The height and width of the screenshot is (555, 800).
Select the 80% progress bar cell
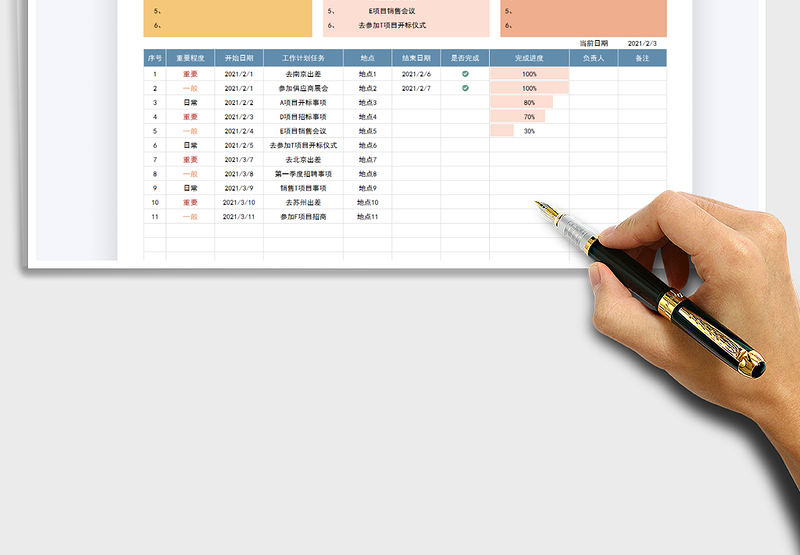coord(529,102)
